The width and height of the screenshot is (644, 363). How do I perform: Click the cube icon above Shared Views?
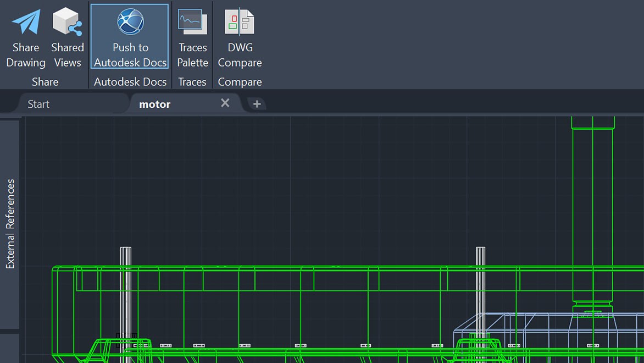(66, 21)
